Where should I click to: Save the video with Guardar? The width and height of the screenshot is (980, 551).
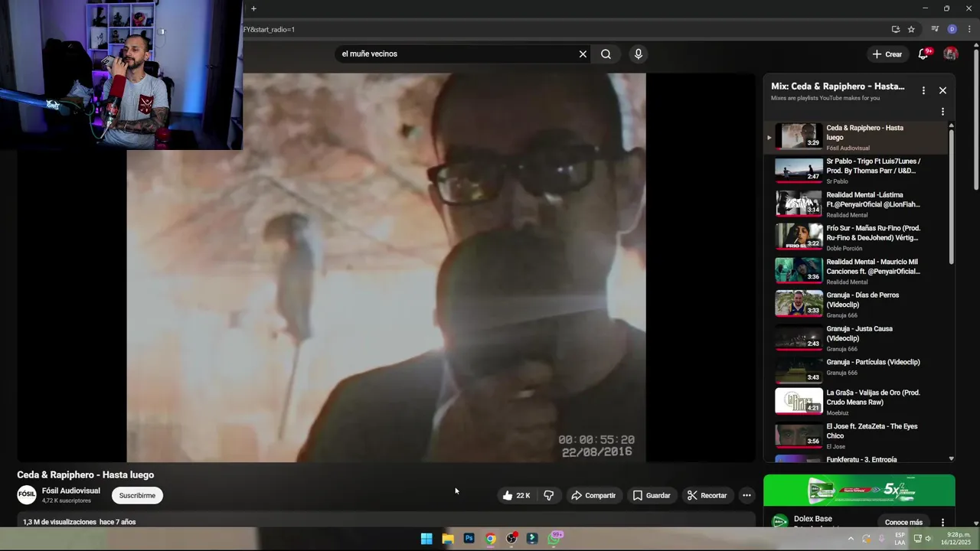pyautogui.click(x=652, y=495)
